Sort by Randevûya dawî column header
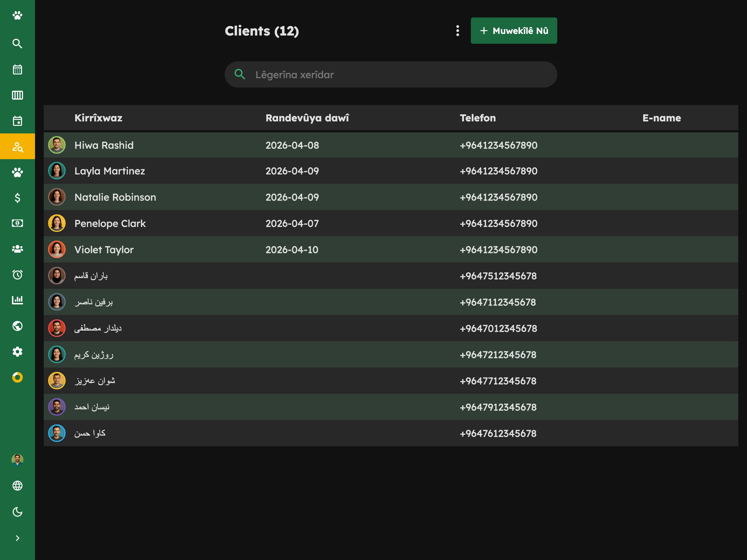The width and height of the screenshot is (747, 560). (307, 118)
